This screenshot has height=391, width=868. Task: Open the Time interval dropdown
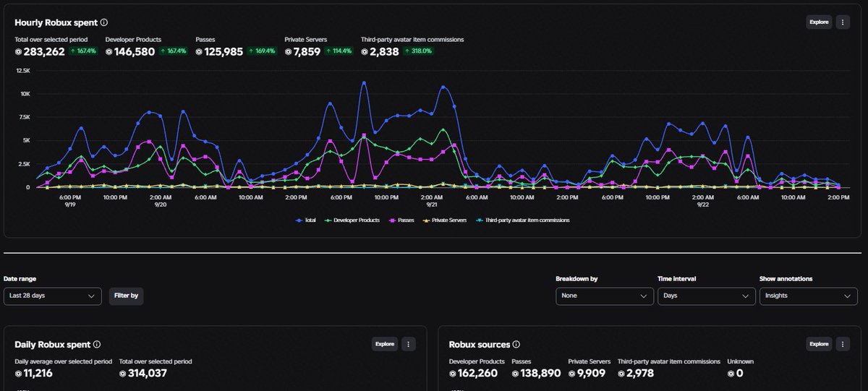pos(707,296)
